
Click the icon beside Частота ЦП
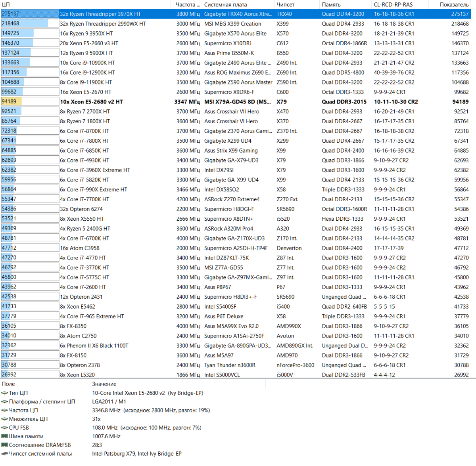pos(4,411)
